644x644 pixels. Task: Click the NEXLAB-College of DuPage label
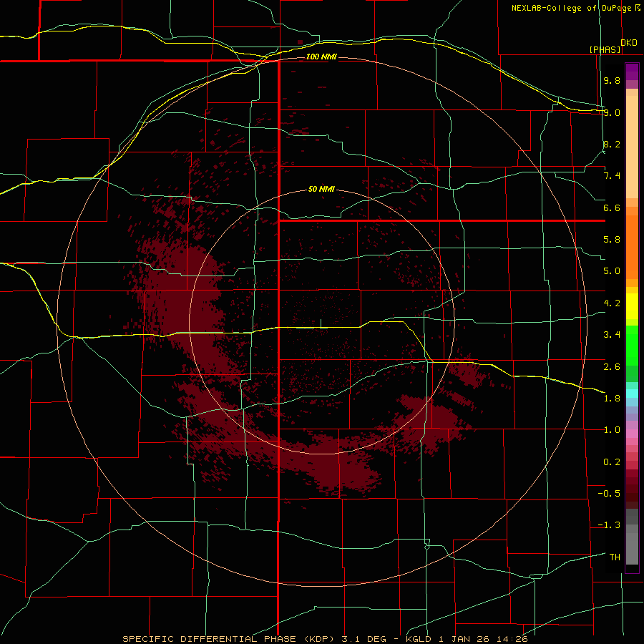point(571,8)
